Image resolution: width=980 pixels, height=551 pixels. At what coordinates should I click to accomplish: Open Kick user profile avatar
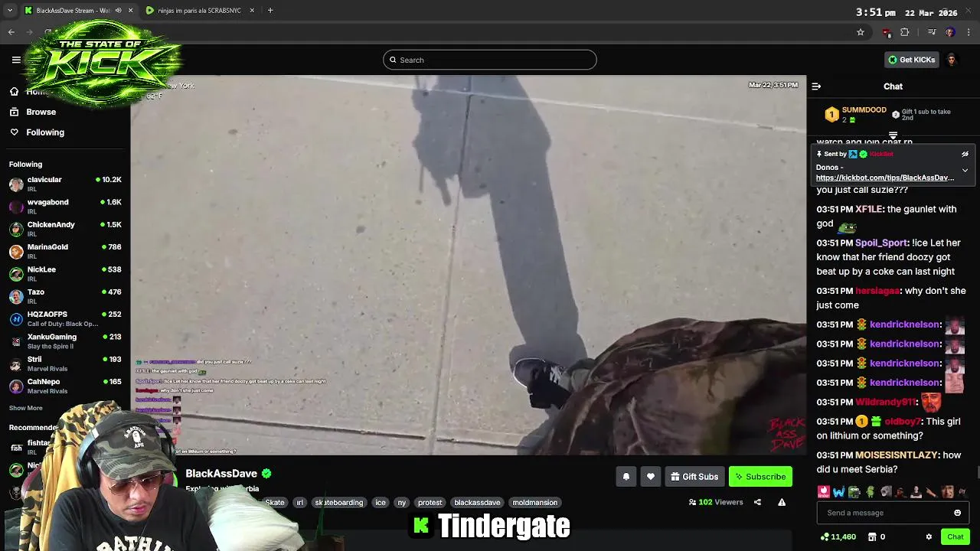pyautogui.click(x=952, y=60)
